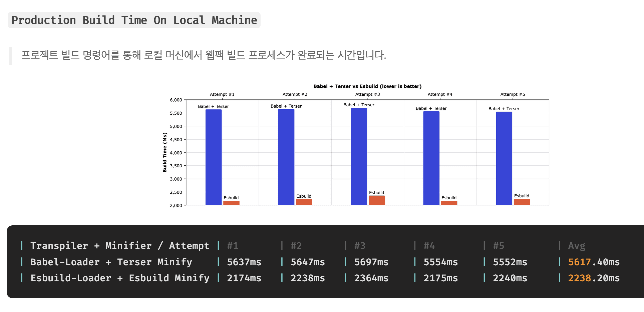Image resolution: width=644 pixels, height=312 pixels.
Task: Click the Korean description blockquote text
Action: coord(204,55)
